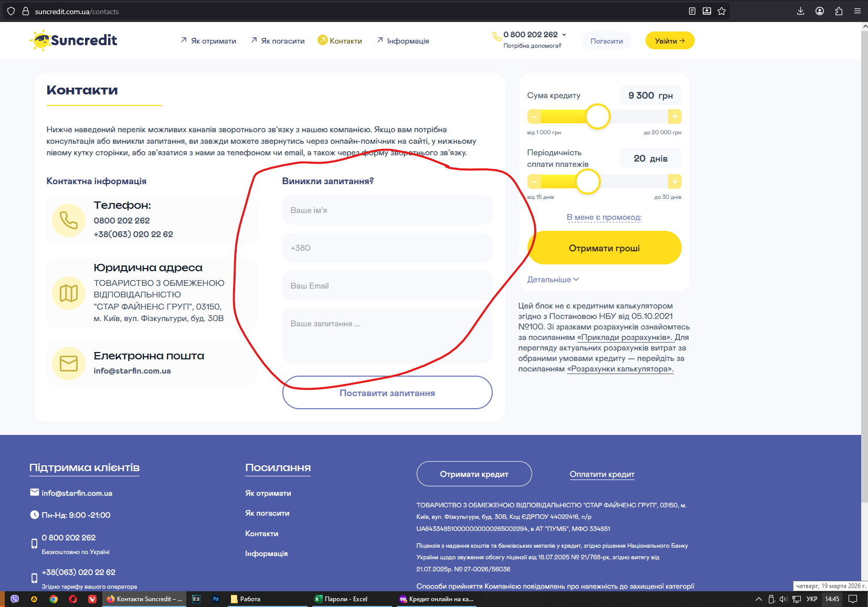Open the browser hamburger menu
This screenshot has width=868, height=607.
pos(858,11)
